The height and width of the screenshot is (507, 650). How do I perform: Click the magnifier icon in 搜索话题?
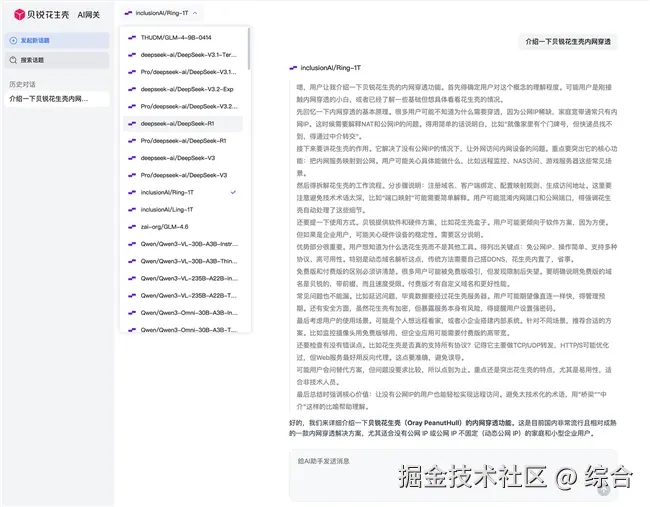pyautogui.click(x=13, y=60)
